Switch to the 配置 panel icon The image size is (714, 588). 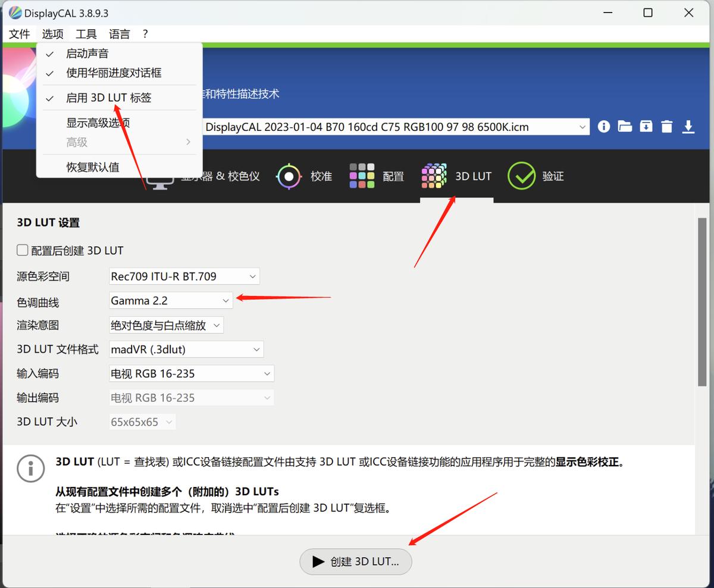(x=362, y=176)
